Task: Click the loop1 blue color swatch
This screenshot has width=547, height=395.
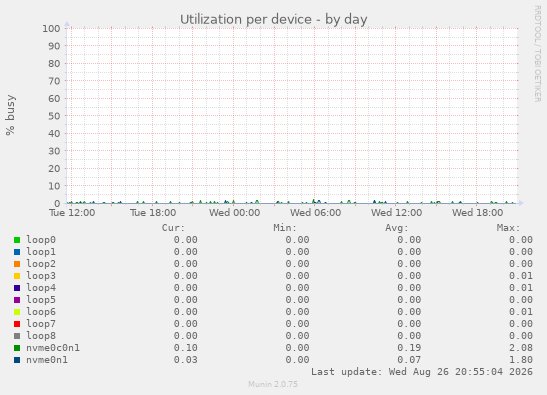Action: click(x=17, y=252)
